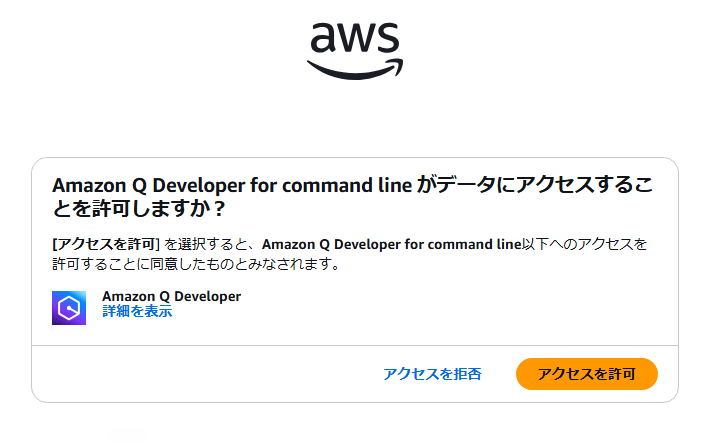The width and height of the screenshot is (705, 444).
Task: Click the horizontal divider above the buttons
Action: click(355, 346)
